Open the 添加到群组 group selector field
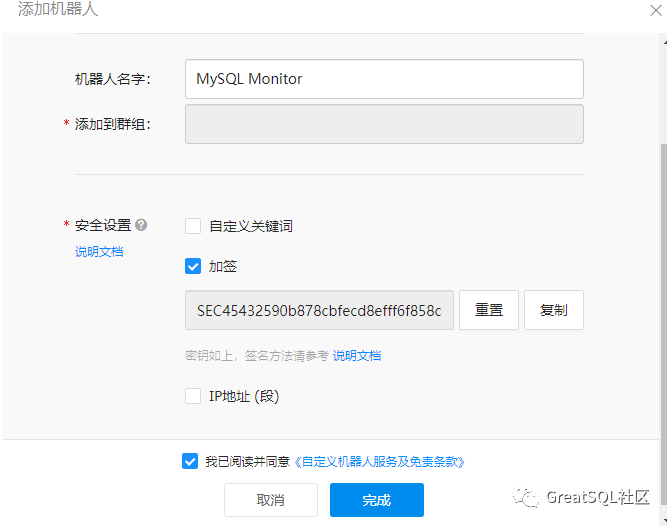 pyautogui.click(x=384, y=124)
